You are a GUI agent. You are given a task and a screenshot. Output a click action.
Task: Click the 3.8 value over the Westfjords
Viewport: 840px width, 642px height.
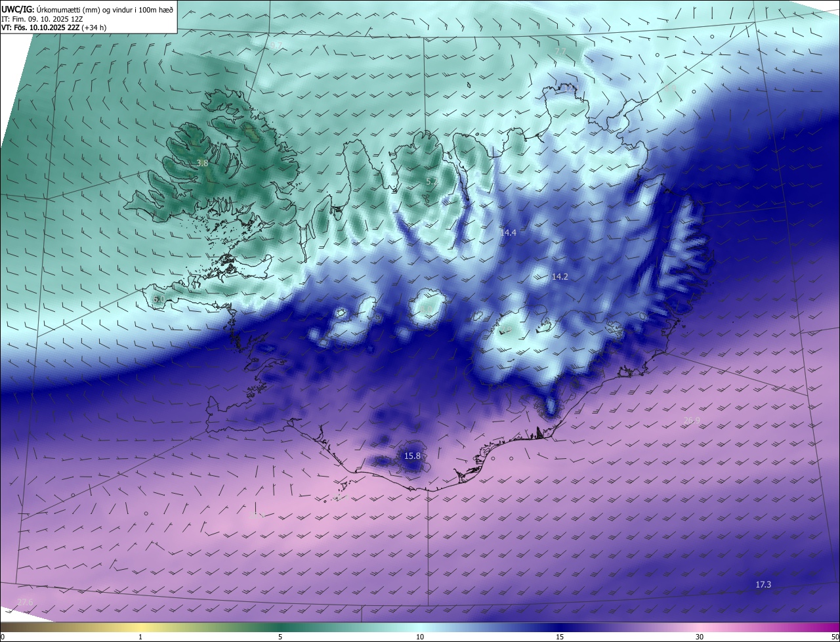[202, 163]
